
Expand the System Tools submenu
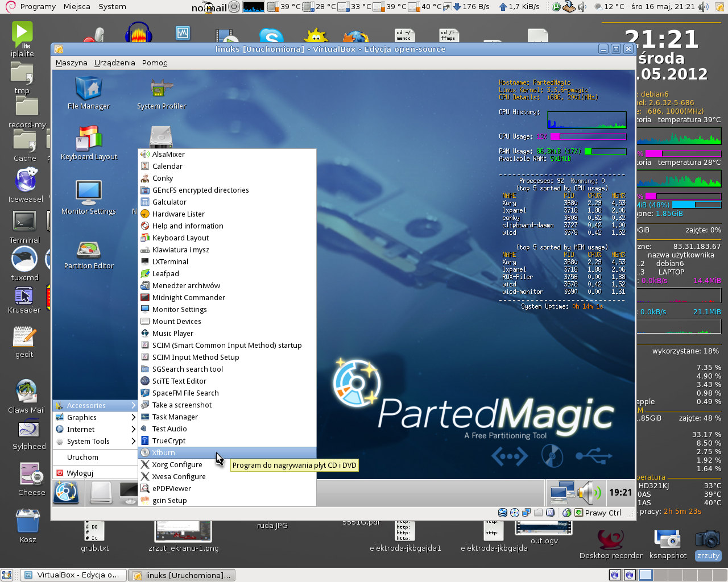[96, 441]
